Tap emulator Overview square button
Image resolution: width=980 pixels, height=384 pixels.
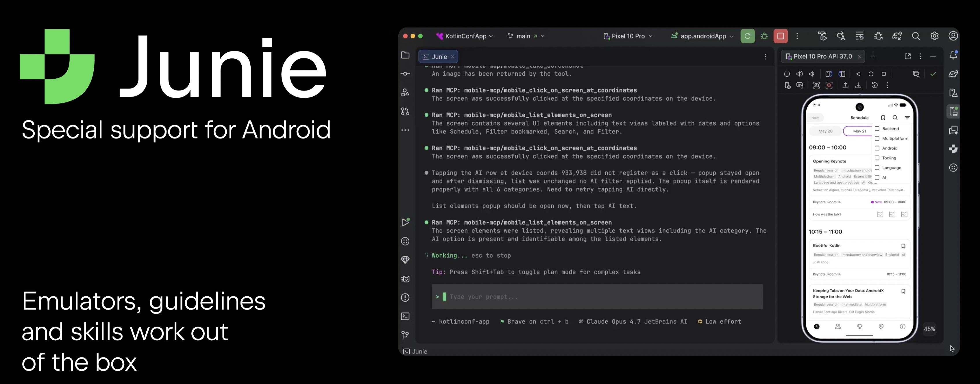pos(884,74)
